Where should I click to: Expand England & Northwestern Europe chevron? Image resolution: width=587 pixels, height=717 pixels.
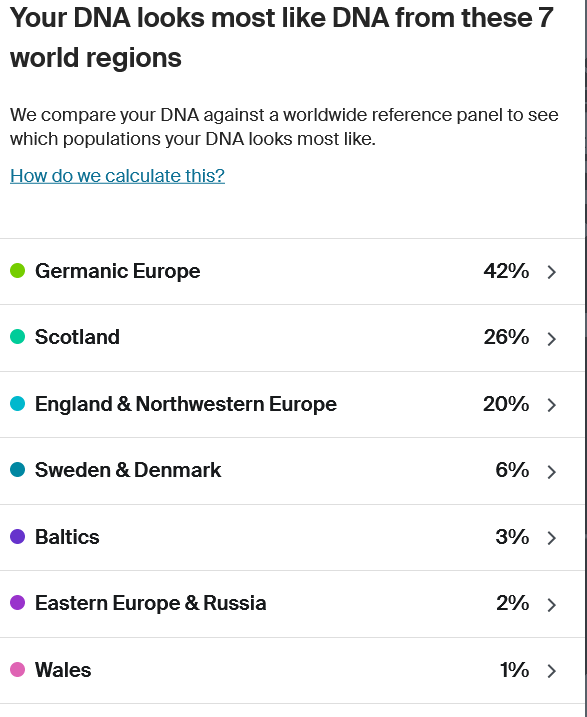tap(552, 405)
